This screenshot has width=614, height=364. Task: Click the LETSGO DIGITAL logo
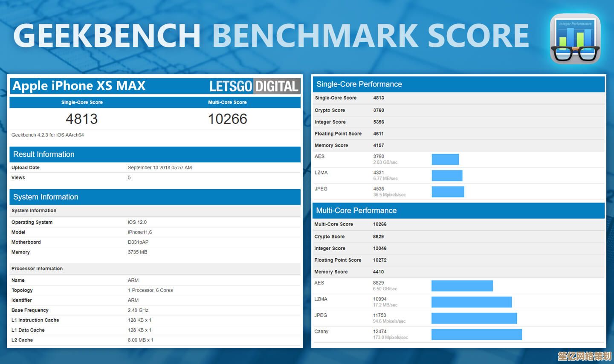coord(254,86)
